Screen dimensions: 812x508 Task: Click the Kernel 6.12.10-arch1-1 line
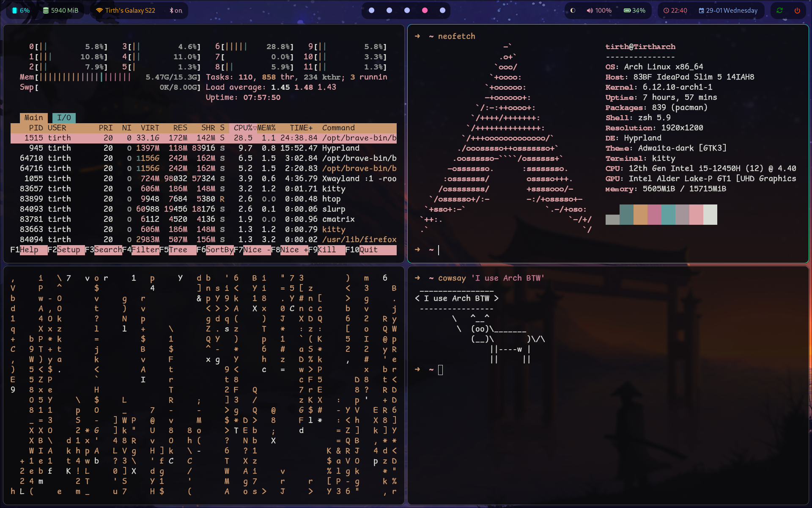[x=659, y=87]
